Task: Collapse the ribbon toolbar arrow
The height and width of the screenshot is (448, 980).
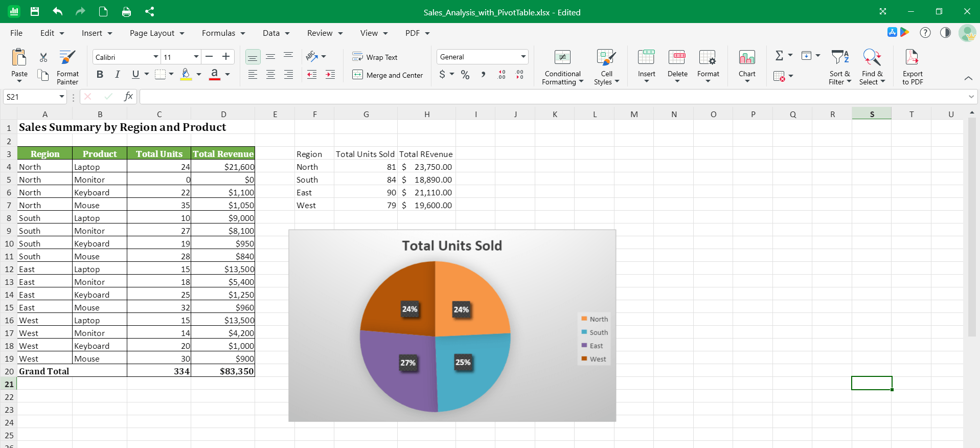Action: [968, 78]
